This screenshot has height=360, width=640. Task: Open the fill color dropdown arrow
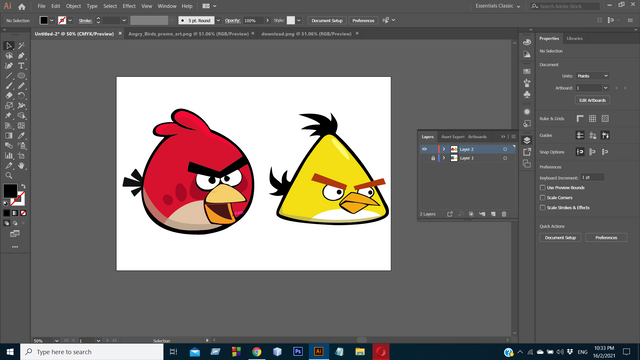tap(51, 20)
